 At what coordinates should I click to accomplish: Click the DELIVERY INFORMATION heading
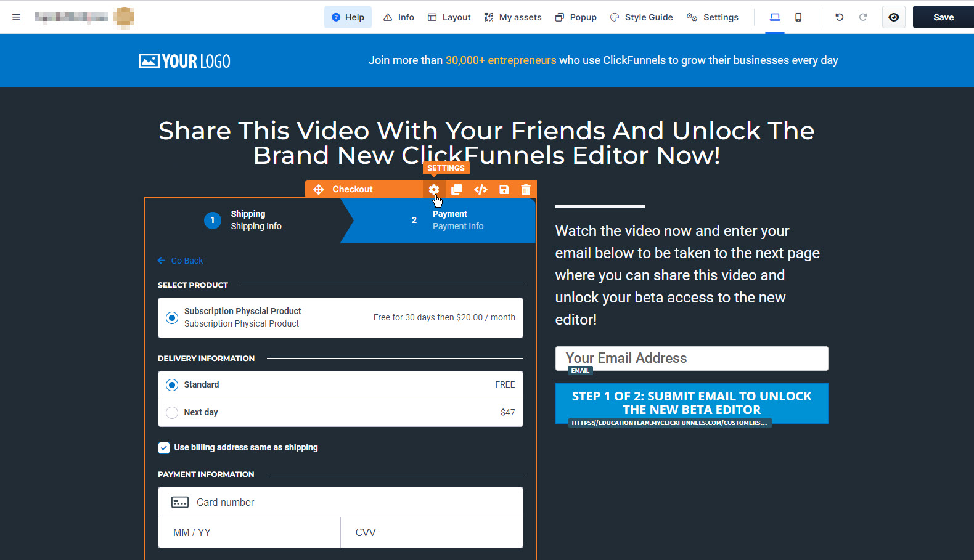click(206, 359)
